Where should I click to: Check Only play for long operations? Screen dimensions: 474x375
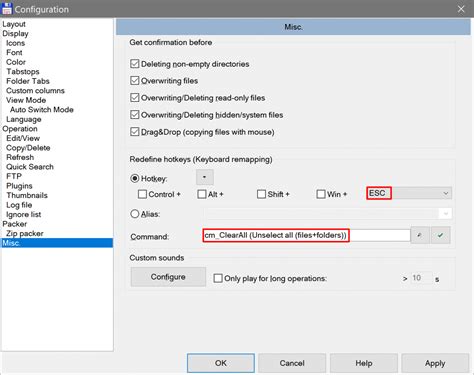tap(218, 278)
